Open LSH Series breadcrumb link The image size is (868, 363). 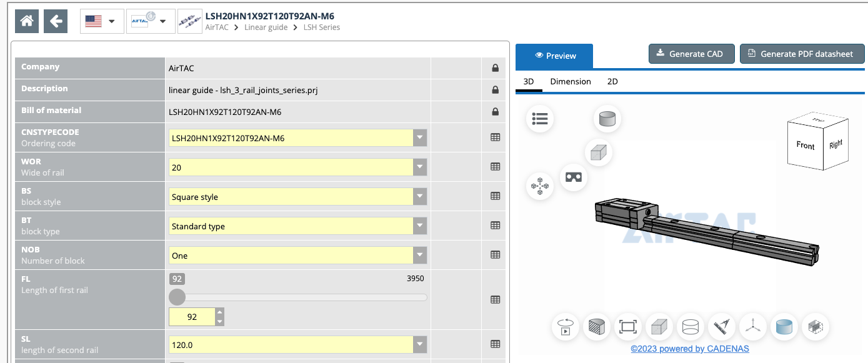coord(322,27)
